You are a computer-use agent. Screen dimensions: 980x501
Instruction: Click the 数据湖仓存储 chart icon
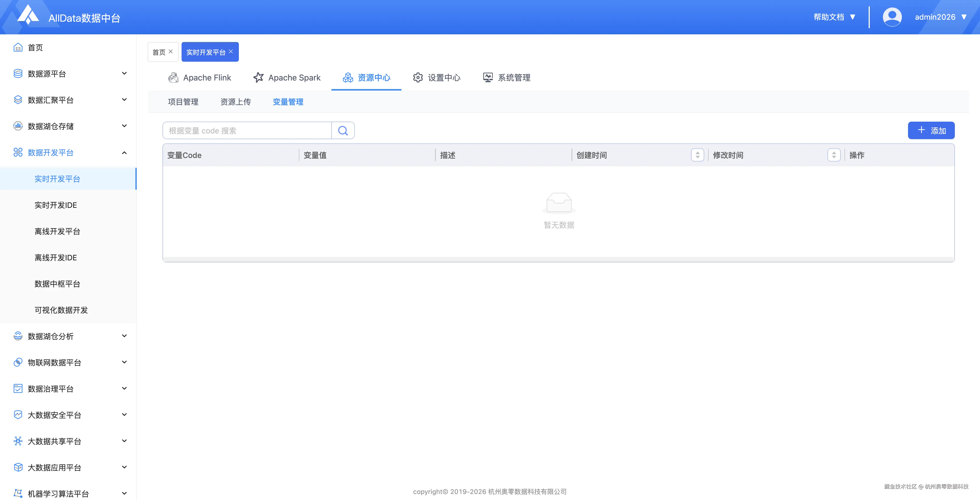tap(18, 126)
